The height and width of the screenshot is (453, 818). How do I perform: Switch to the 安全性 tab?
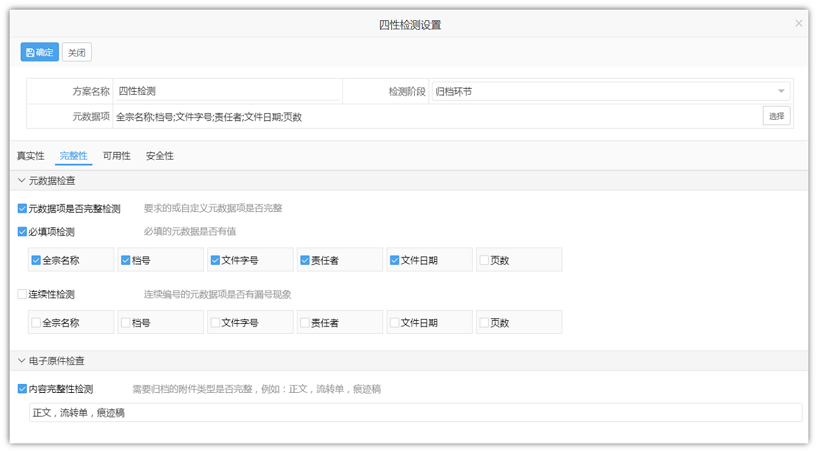159,156
